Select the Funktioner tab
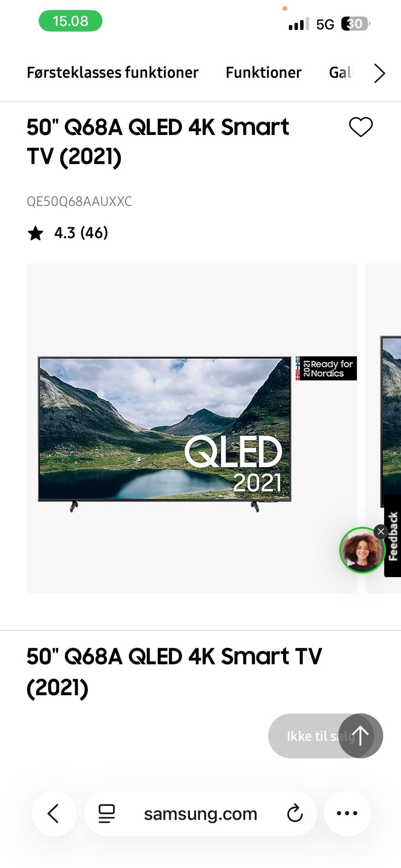This screenshot has height=868, width=401. click(263, 72)
